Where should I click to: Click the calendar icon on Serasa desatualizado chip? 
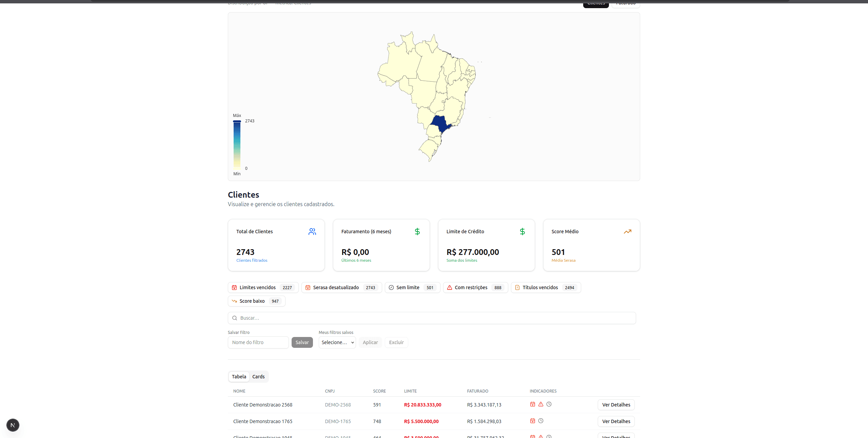tap(308, 287)
